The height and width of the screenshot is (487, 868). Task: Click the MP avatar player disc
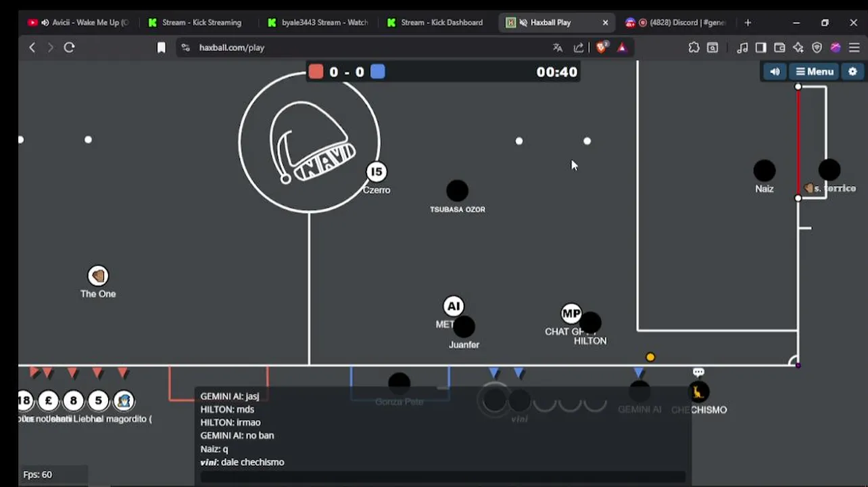pyautogui.click(x=571, y=314)
